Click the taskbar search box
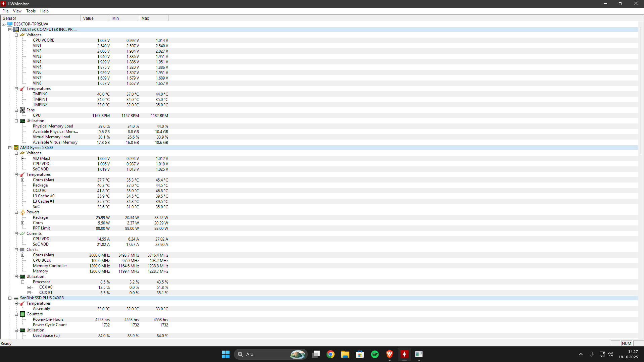This screenshot has height=362, width=644. pyautogui.click(x=270, y=354)
